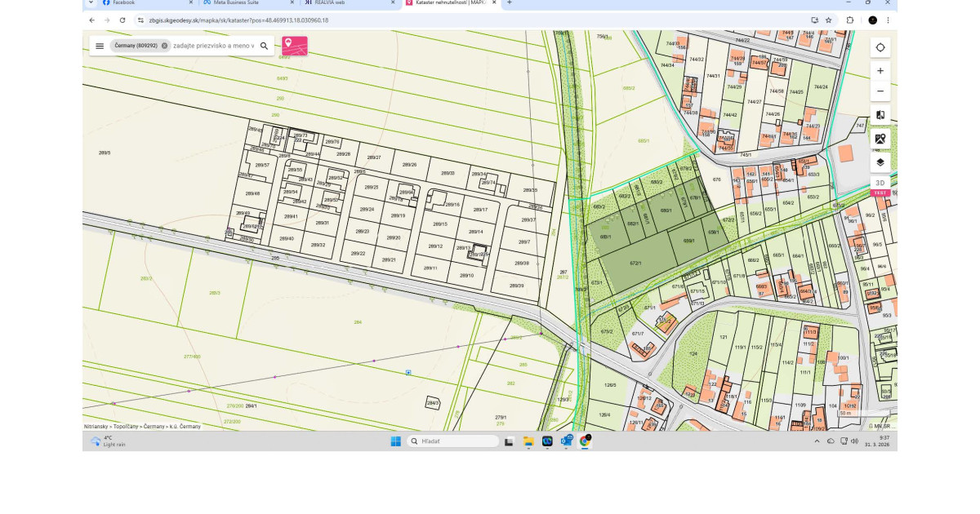Select parcel 672/1 on the map
Screen dimensions: 980x514
pos(635,264)
